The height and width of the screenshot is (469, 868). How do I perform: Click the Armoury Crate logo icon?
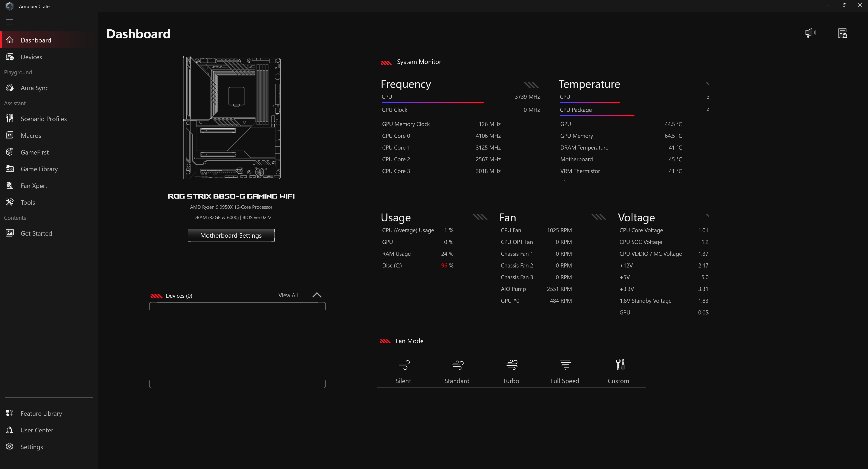click(9, 6)
